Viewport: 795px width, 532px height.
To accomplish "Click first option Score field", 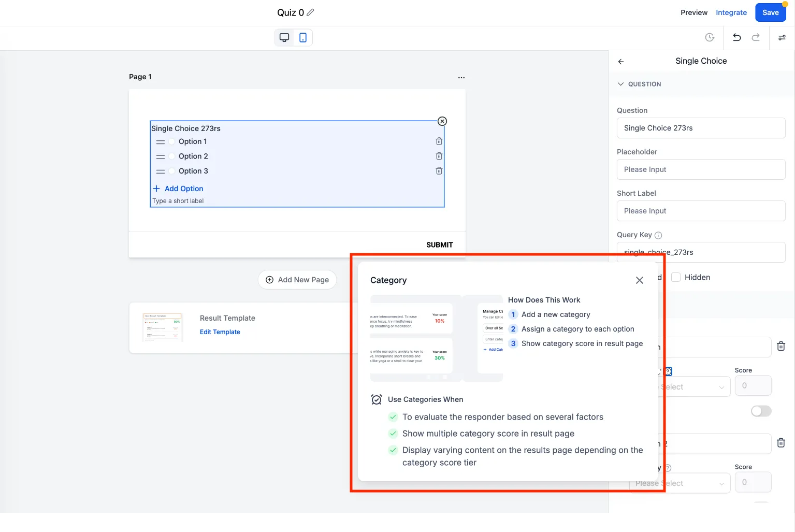I will coord(753,386).
